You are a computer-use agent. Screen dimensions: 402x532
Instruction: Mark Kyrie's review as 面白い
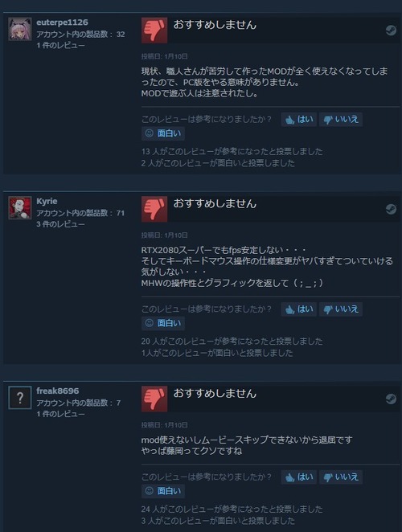[x=163, y=323]
